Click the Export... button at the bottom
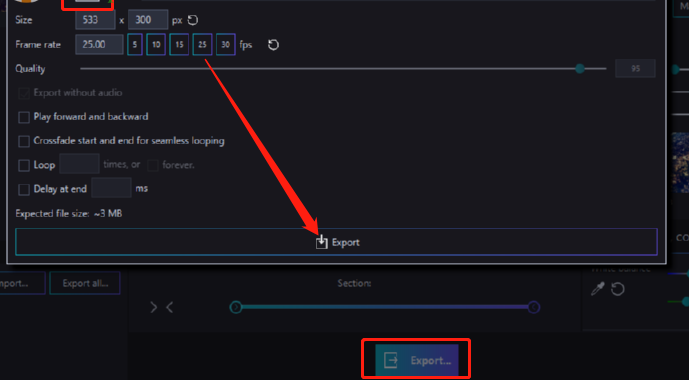This screenshot has height=380, width=689. (x=417, y=360)
